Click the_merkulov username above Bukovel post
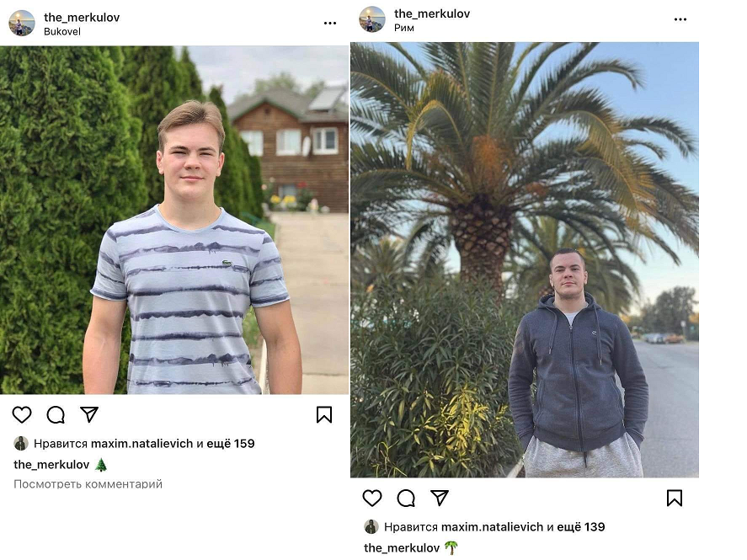 coord(82,17)
